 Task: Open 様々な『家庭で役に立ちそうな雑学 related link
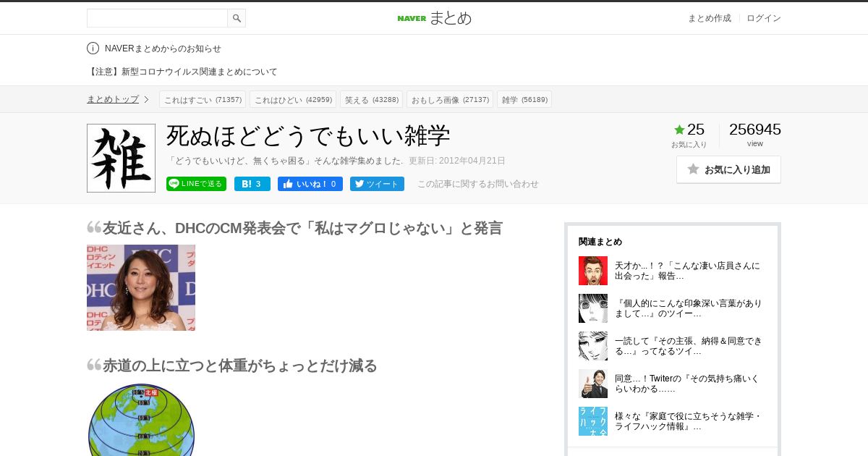click(688, 421)
